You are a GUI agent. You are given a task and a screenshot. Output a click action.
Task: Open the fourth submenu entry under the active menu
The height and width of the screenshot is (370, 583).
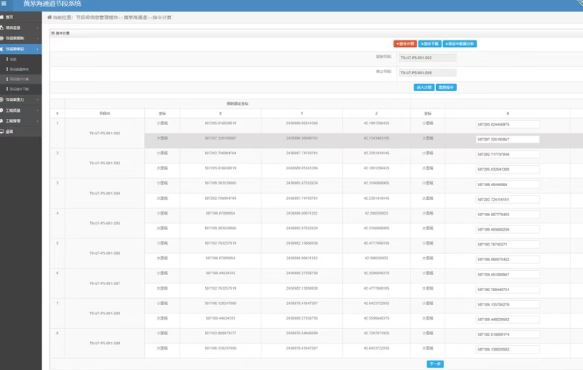pyautogui.click(x=21, y=89)
